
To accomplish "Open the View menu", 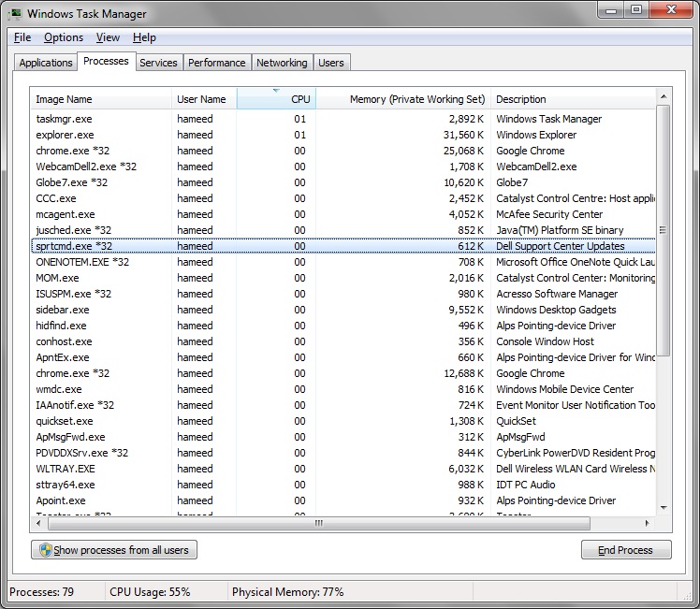I will pyautogui.click(x=108, y=37).
